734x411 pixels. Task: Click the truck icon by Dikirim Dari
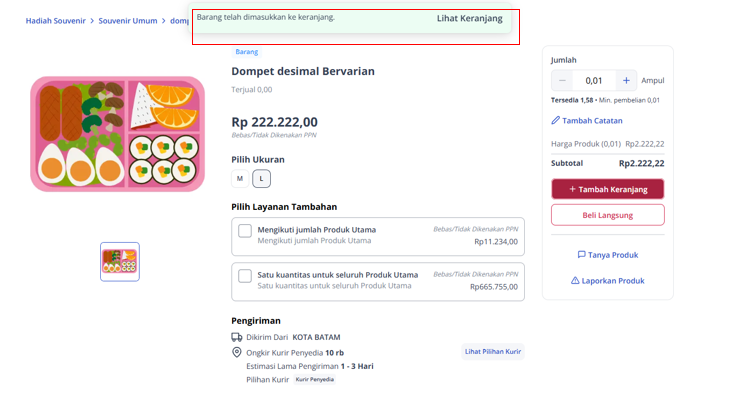click(x=237, y=337)
